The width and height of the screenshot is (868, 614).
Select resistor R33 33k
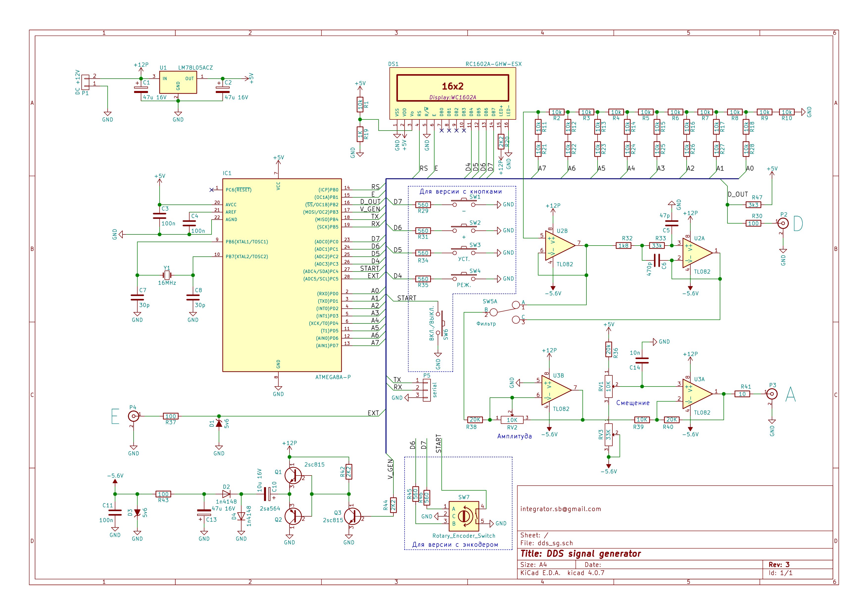[657, 245]
